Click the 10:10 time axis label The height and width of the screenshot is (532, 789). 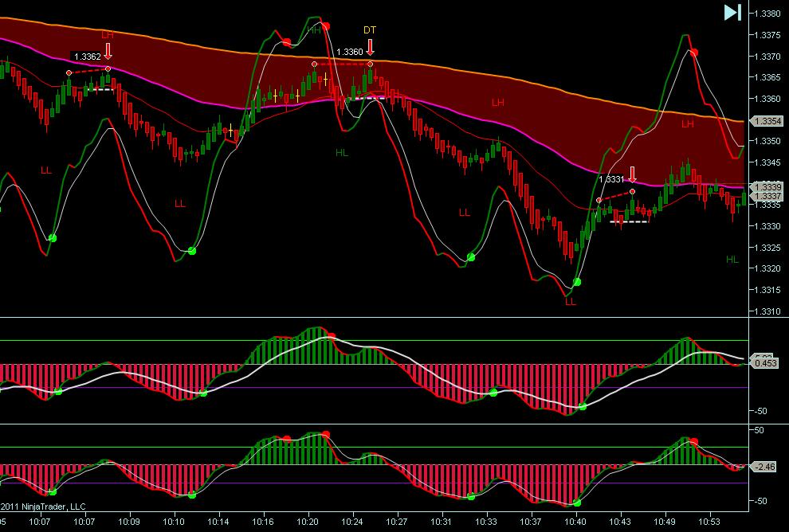pos(174,522)
